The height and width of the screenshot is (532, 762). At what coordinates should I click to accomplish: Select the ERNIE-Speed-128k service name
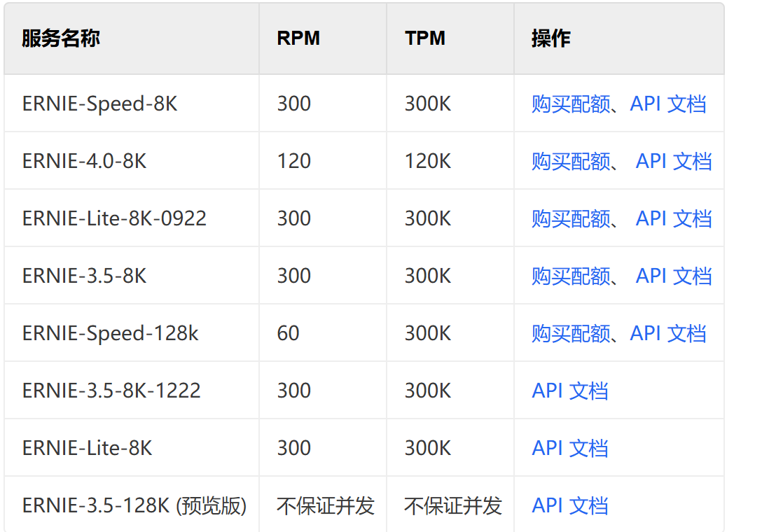point(111,333)
